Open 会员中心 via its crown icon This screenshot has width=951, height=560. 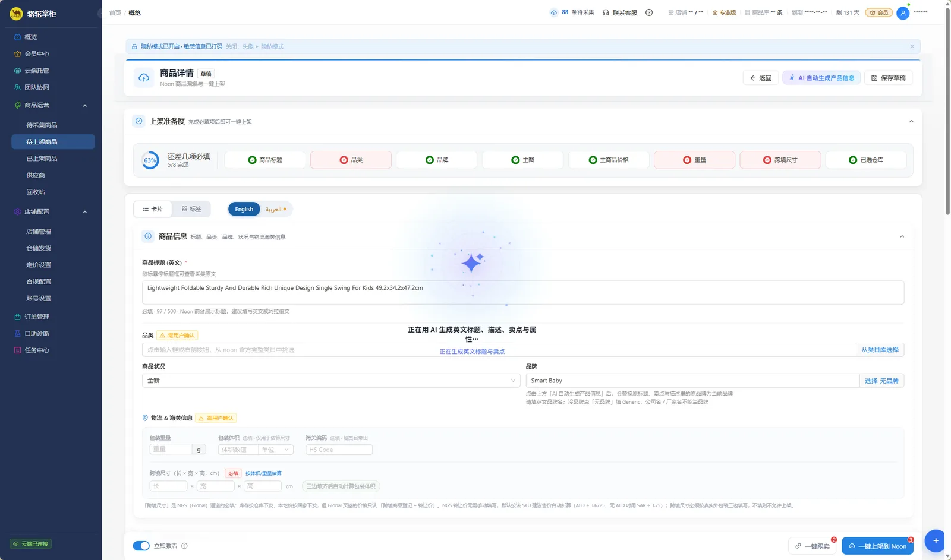[x=17, y=54]
